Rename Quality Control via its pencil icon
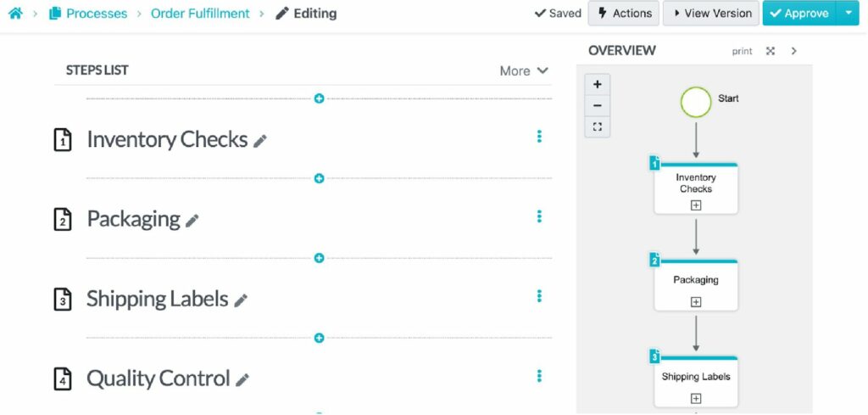This screenshot has height=415, width=868. [242, 380]
